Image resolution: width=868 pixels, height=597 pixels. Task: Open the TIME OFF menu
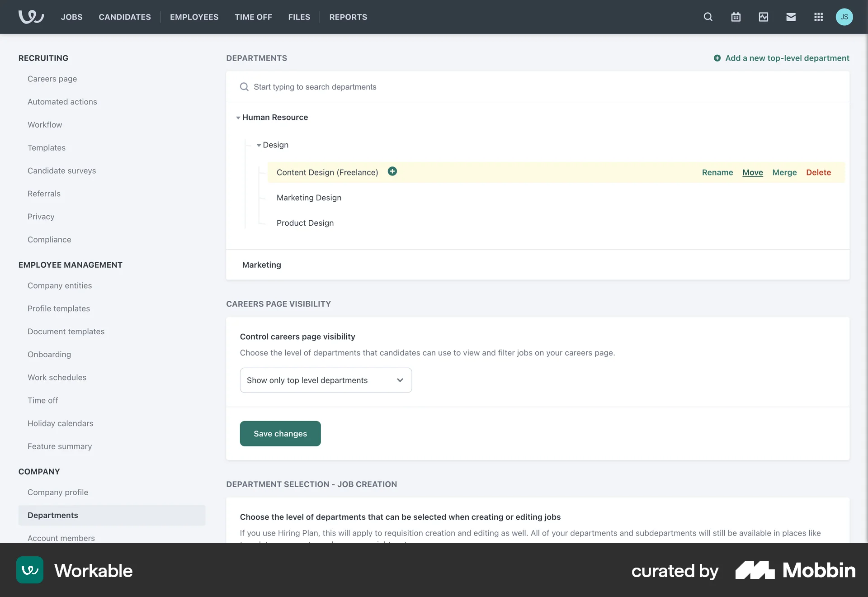click(253, 17)
